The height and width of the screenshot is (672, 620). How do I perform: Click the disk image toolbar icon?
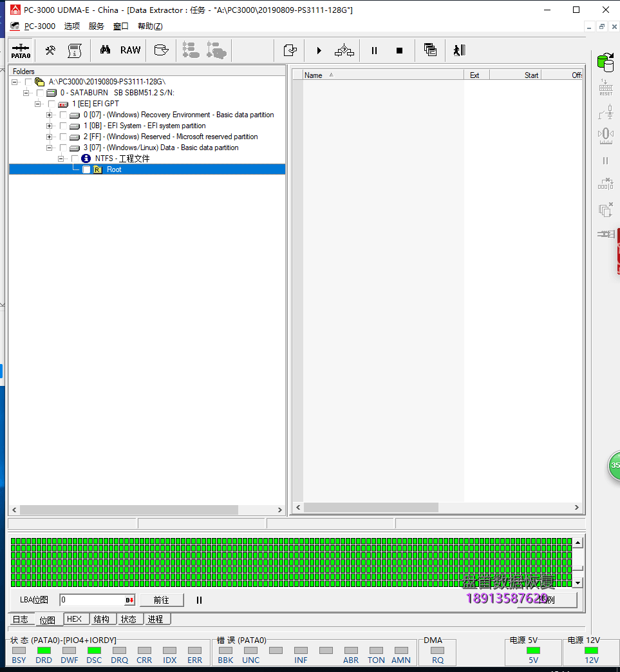click(x=162, y=50)
